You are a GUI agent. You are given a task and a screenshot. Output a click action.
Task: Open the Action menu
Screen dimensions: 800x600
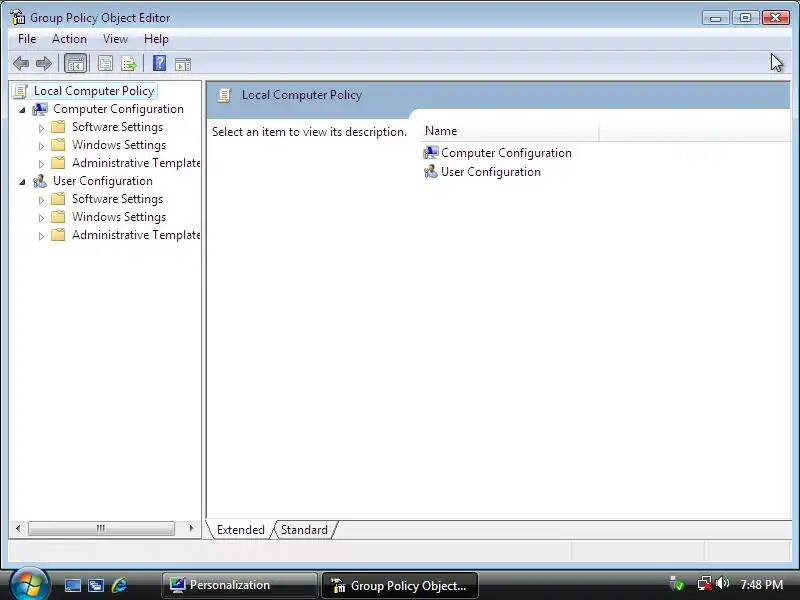point(69,39)
